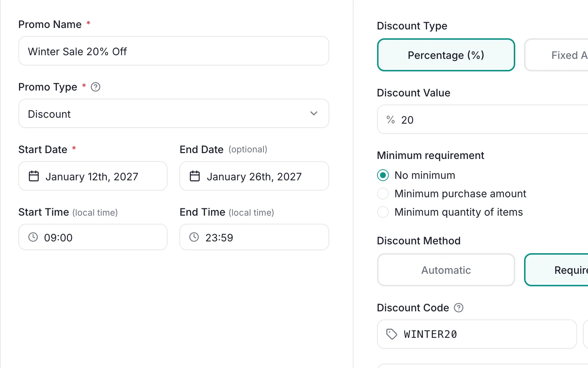Edit the End Time field 23:59
Viewport: 588px width, 368px height.
254,237
